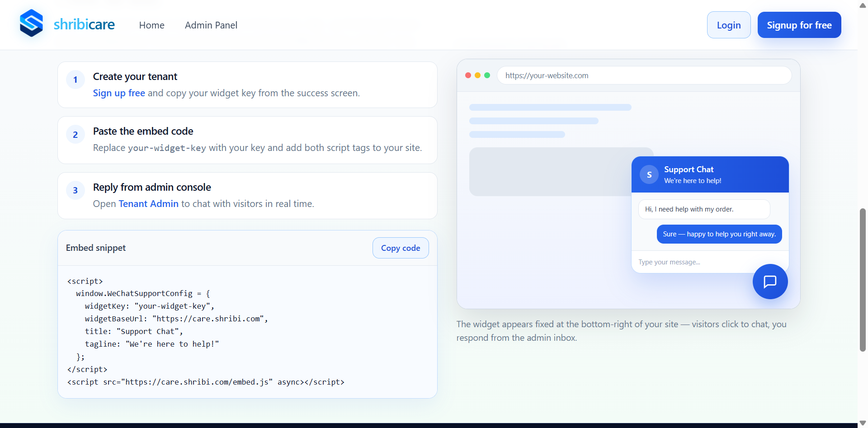This screenshot has width=868, height=428.
Task: Click 'your-widget-key' inline code in step 2
Action: click(167, 148)
